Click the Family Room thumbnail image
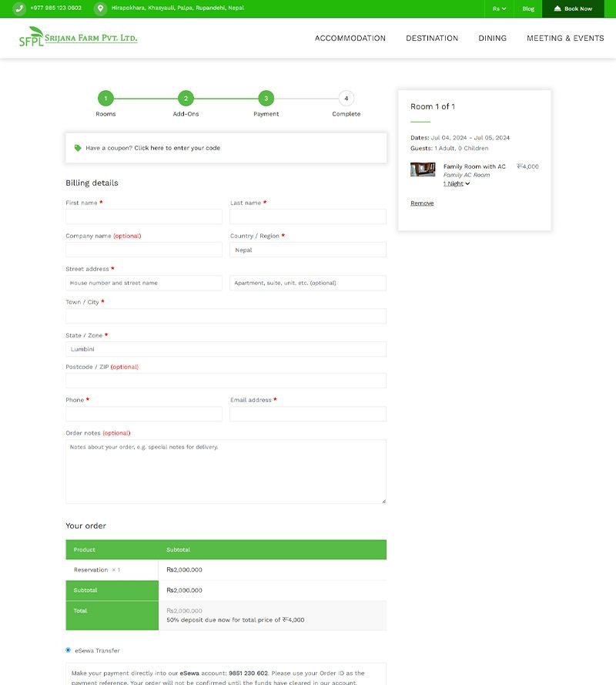Screen dimensions: 616x685 [423, 170]
